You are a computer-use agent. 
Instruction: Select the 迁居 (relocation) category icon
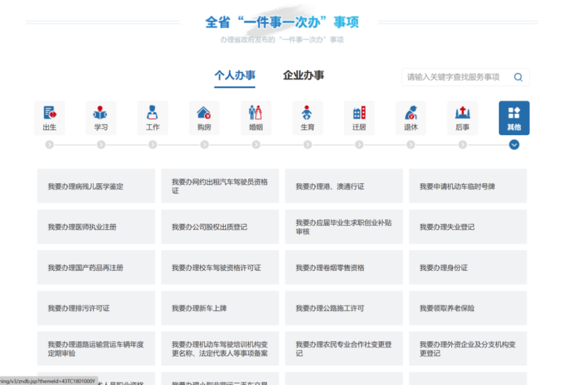coord(359,118)
